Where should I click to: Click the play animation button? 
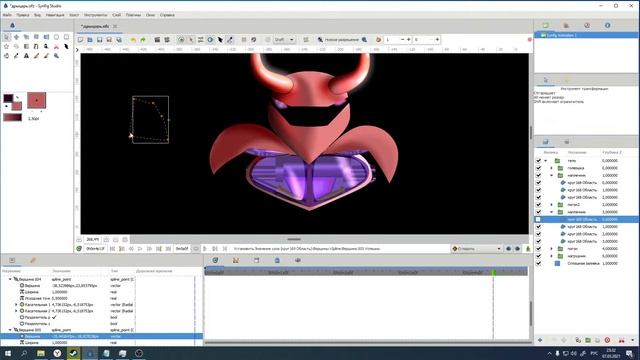140,249
